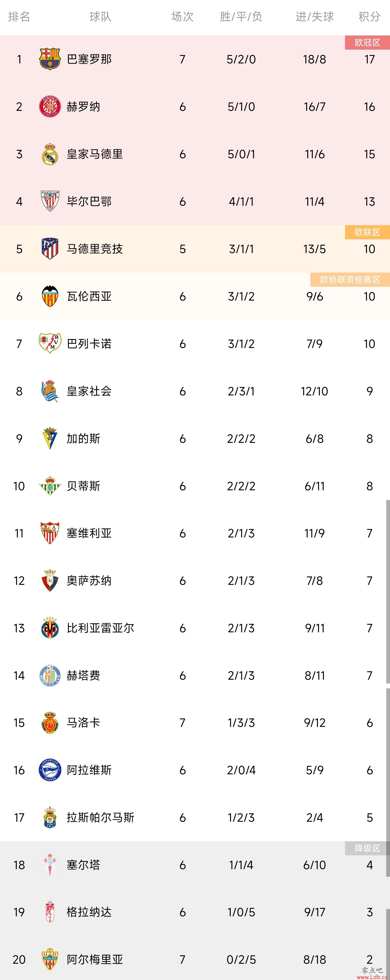This screenshot has height=980, width=390.
Task: Click the Rayo Vallecano crest
Action: [50, 344]
